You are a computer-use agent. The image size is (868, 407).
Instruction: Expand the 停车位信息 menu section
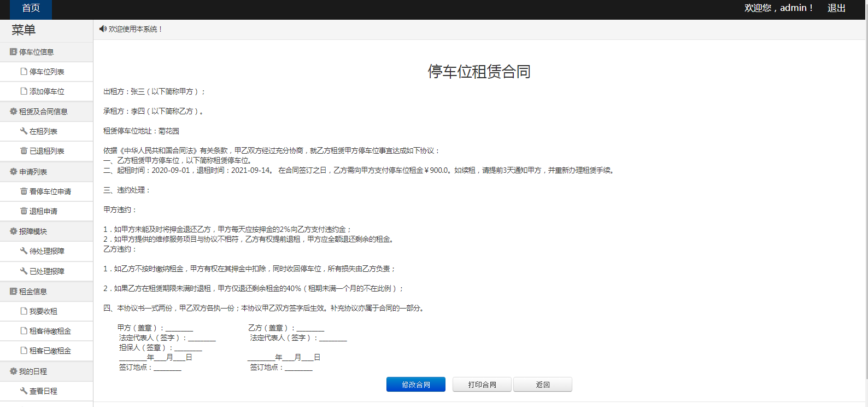coord(46,52)
